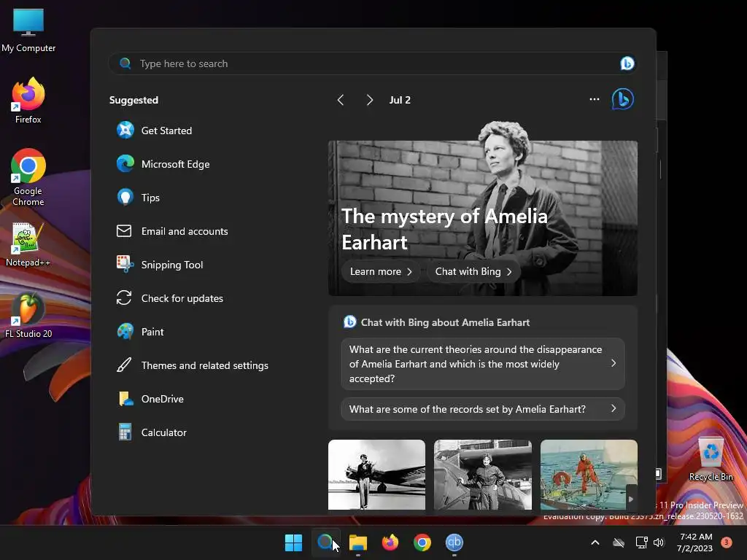
Task: Open OneDrive from Suggested list
Action: pyautogui.click(x=150, y=399)
